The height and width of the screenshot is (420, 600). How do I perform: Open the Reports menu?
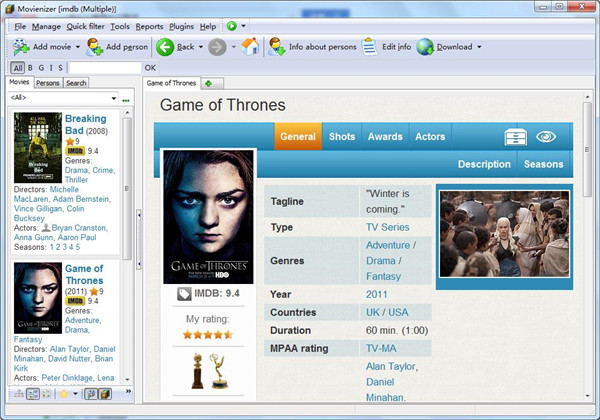(x=149, y=26)
